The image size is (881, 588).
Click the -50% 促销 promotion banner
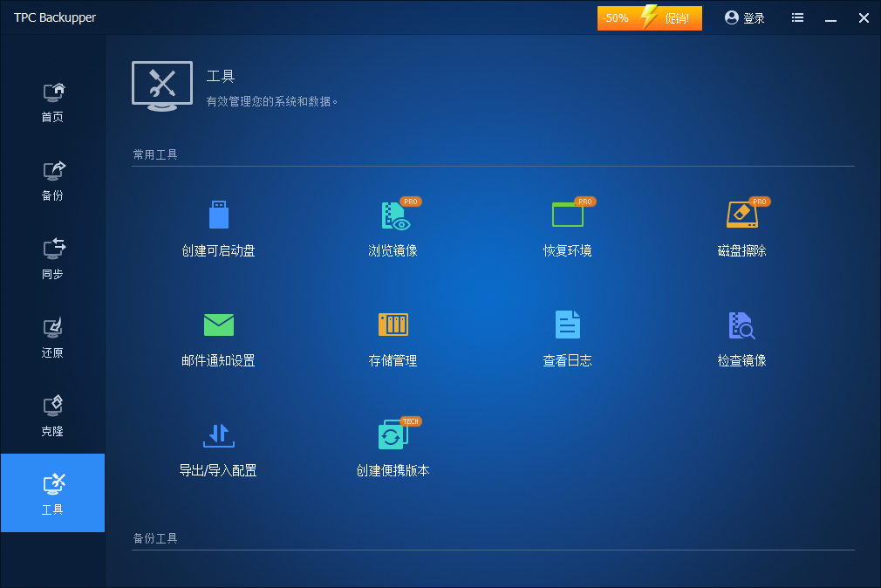pos(650,18)
